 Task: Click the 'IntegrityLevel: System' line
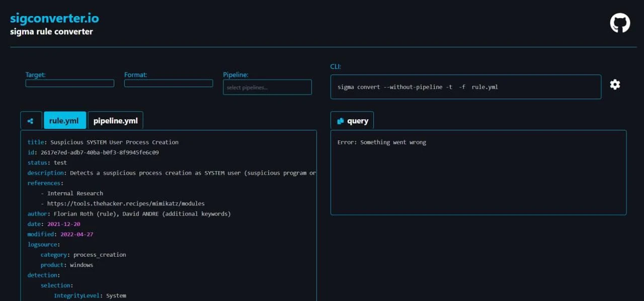click(90, 295)
